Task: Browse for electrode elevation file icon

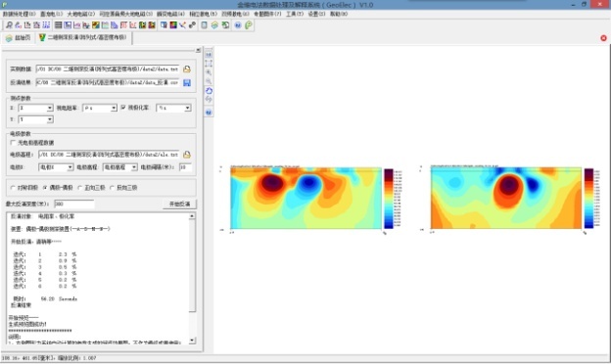Action: (187, 155)
